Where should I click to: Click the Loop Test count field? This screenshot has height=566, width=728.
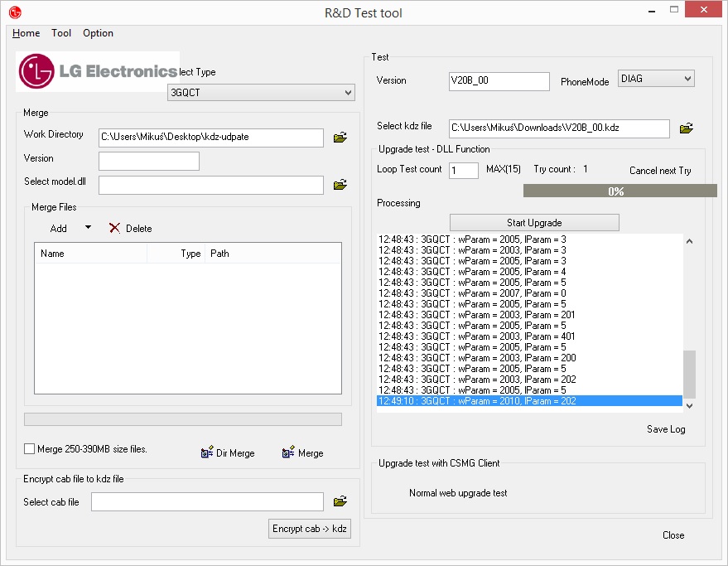[x=463, y=171]
